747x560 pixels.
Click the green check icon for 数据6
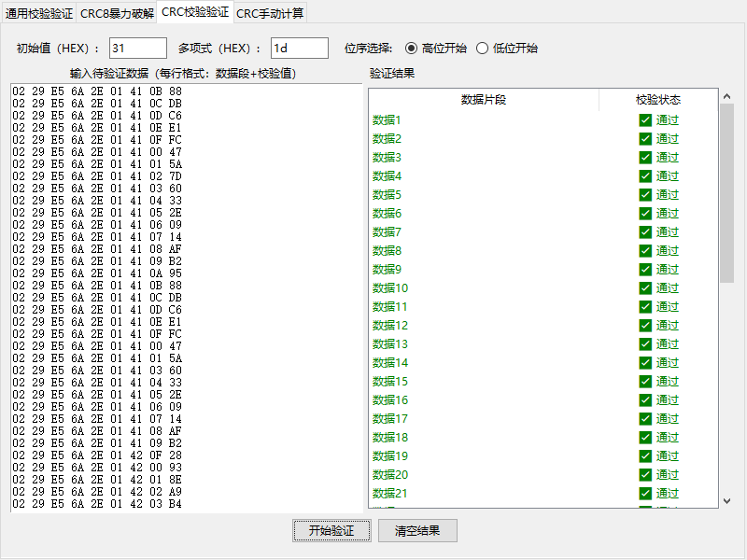645,214
